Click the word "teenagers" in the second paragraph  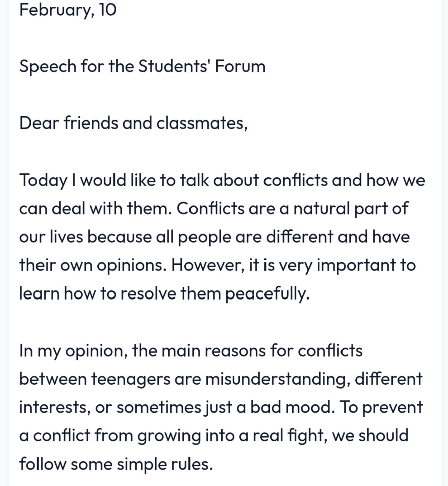(131, 379)
